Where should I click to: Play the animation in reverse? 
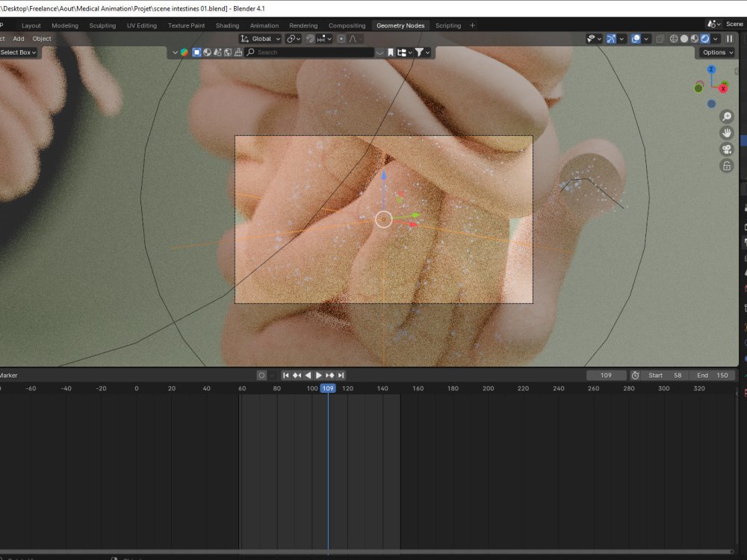(308, 376)
